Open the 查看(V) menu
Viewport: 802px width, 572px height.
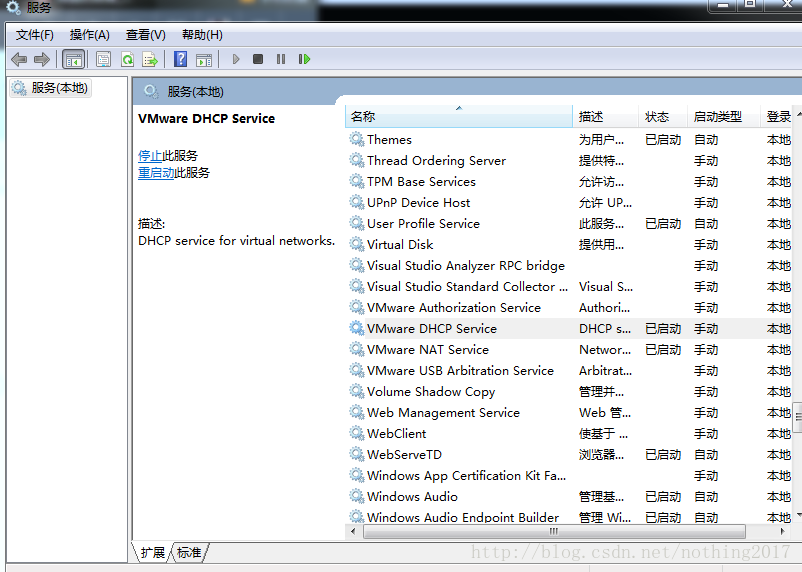(x=145, y=35)
